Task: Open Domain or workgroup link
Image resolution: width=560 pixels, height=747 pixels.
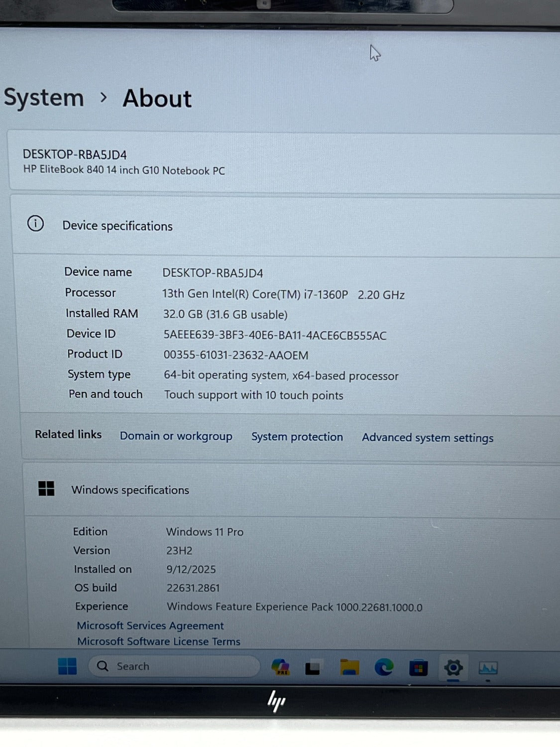Action: click(176, 436)
